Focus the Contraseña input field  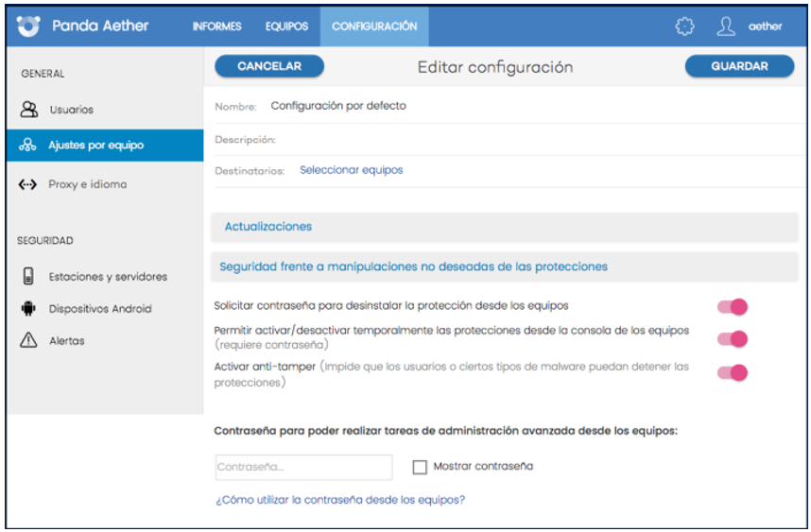coord(303,468)
